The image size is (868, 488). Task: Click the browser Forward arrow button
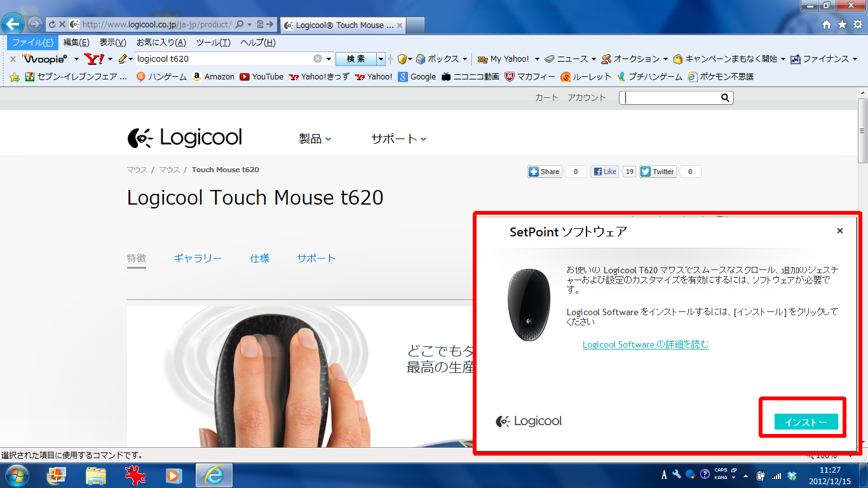(x=35, y=25)
